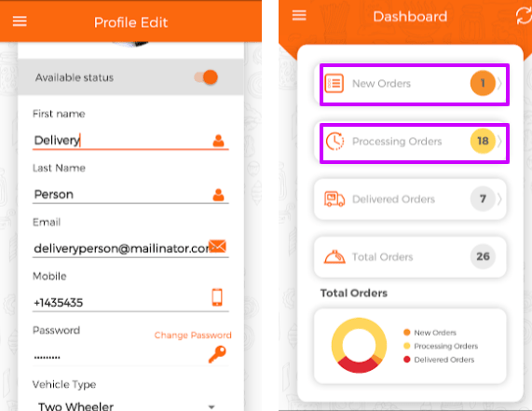Click the phone icon beside Mobile
This screenshot has width=532, height=411.
point(217,297)
